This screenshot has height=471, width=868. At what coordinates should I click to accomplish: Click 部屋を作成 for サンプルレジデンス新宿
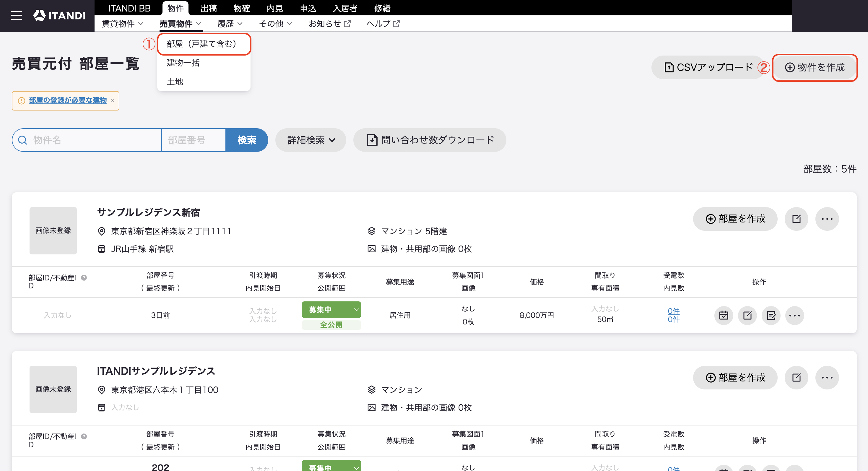[735, 219]
